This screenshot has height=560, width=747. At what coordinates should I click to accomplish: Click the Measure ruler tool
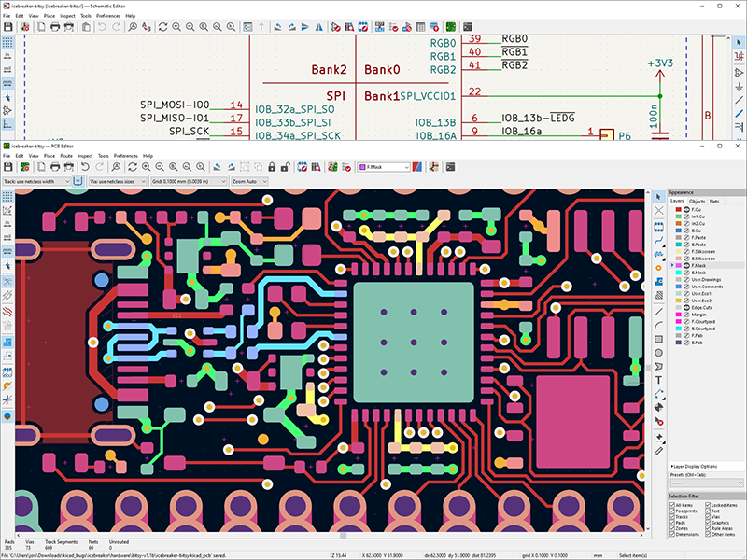(x=658, y=451)
